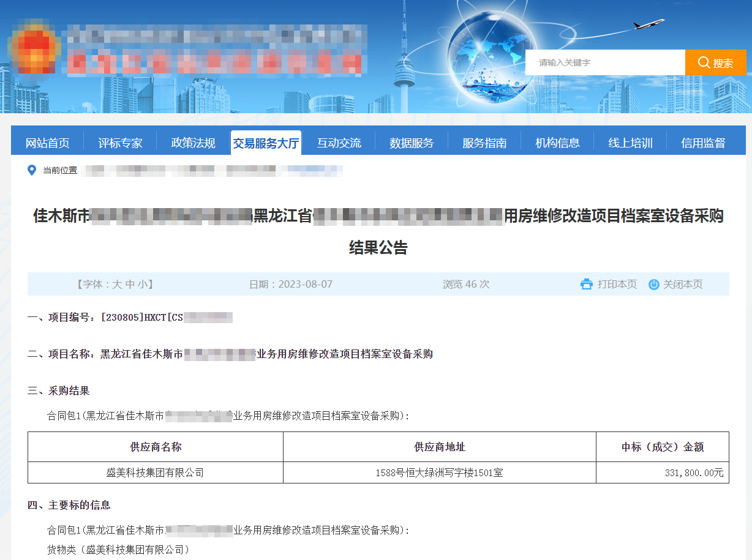Image resolution: width=752 pixels, height=560 pixels.
Task: Open the 互动交流 menu item
Action: (339, 143)
